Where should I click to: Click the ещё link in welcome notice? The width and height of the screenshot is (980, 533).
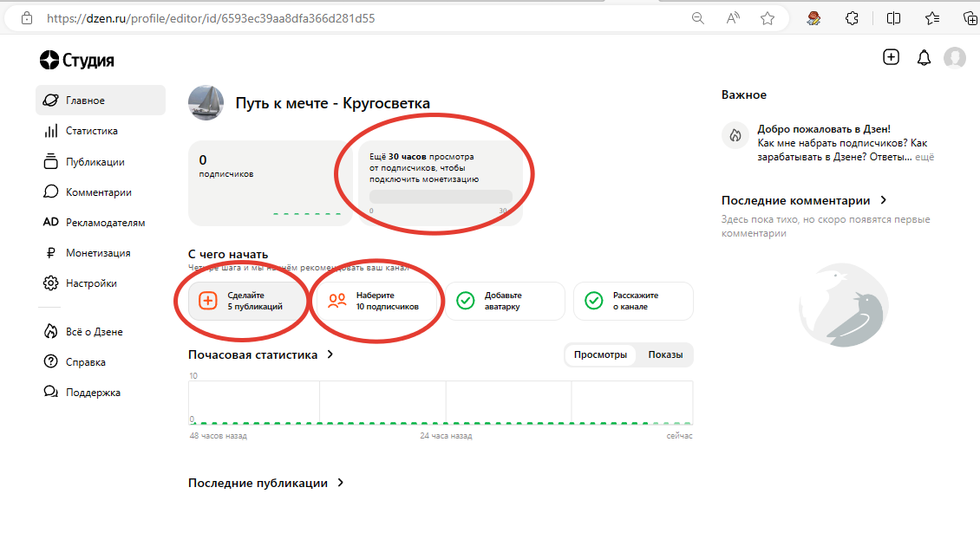pyautogui.click(x=924, y=158)
